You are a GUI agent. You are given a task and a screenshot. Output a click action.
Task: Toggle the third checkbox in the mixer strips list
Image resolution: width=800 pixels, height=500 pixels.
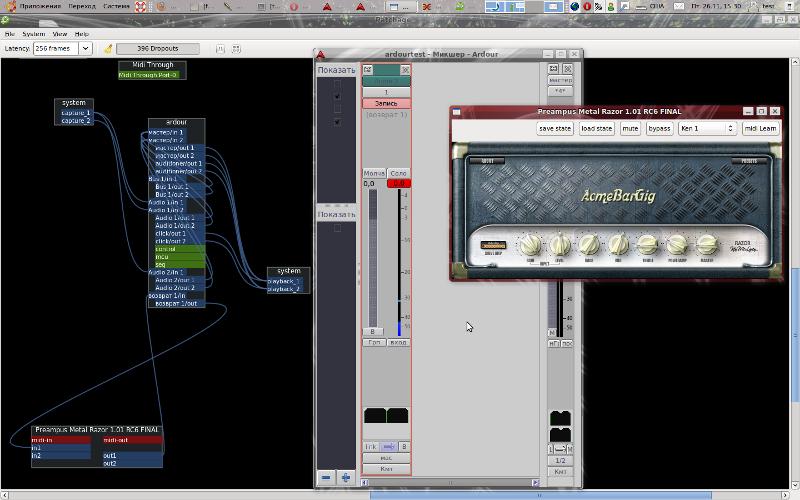click(x=337, y=109)
